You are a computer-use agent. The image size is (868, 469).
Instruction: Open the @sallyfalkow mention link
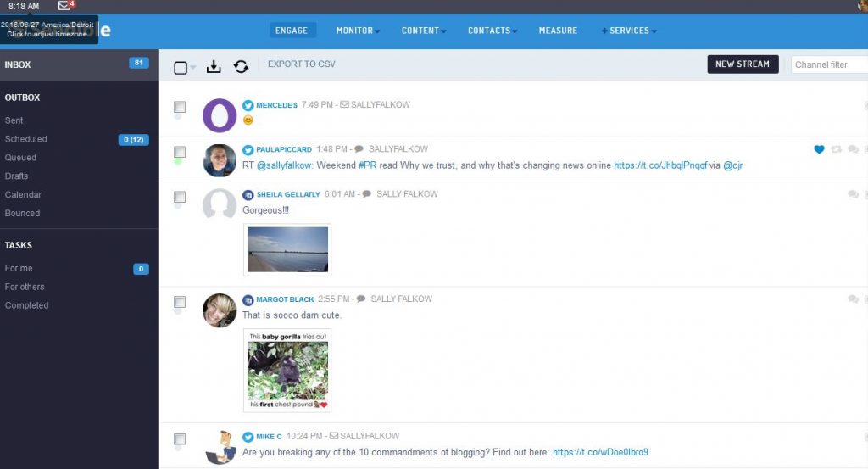[x=285, y=165]
